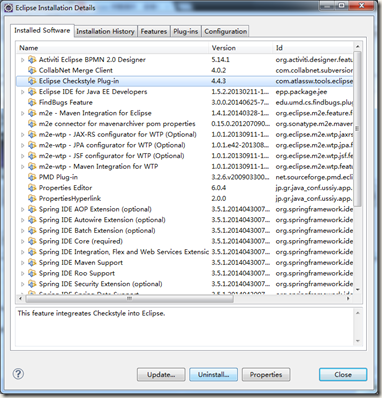Click the software list scroll-up arrow
This screenshot has height=398, width=382.
(x=357, y=47)
